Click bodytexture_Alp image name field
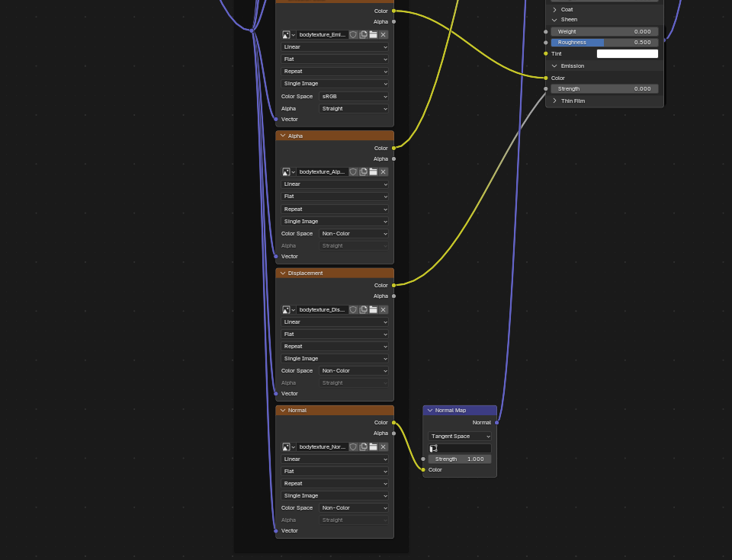This screenshot has width=732, height=560. 322,171
